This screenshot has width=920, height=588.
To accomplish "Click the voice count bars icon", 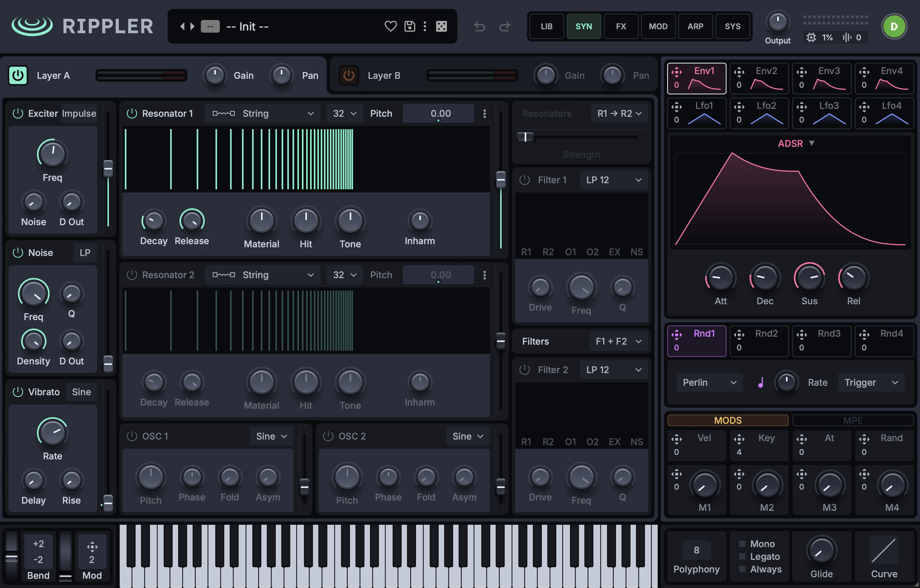I will pos(847,38).
